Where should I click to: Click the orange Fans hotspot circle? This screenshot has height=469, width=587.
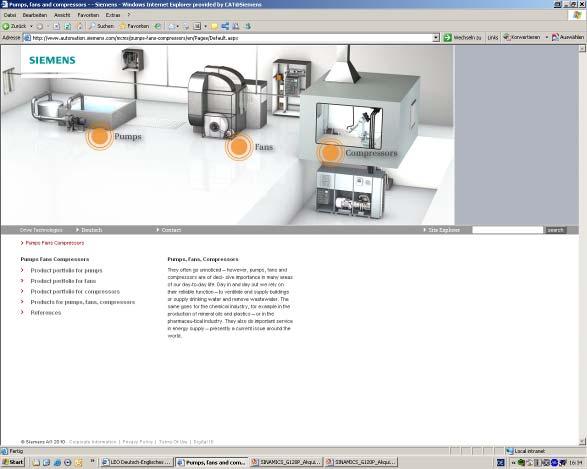pyautogui.click(x=239, y=146)
